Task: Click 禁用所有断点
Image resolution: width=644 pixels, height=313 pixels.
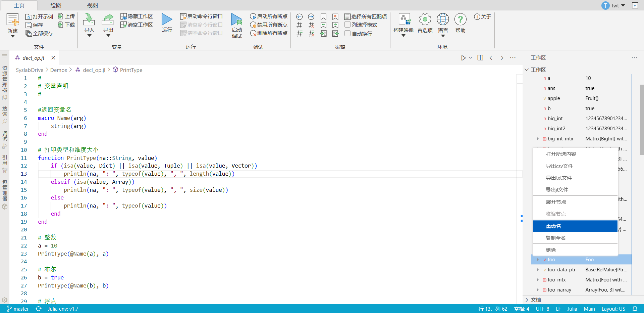Action: click(x=269, y=25)
